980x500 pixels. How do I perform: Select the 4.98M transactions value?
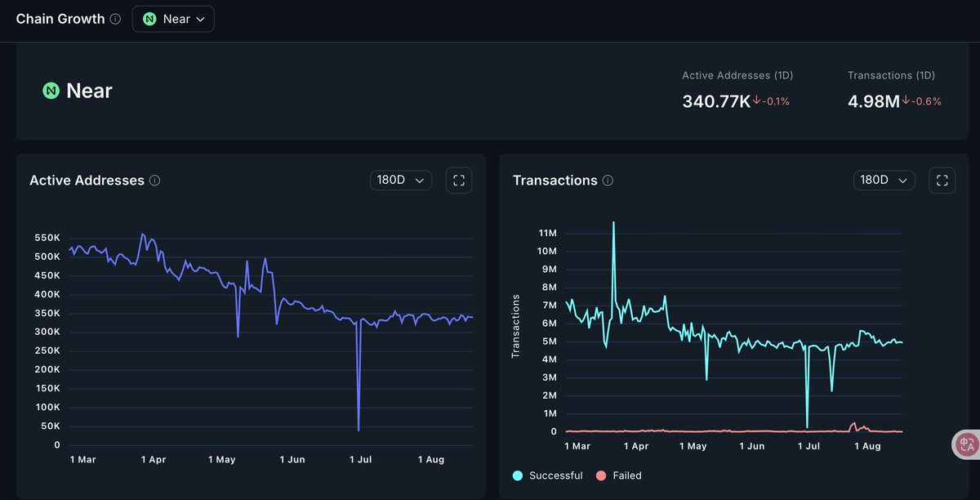[x=874, y=101]
